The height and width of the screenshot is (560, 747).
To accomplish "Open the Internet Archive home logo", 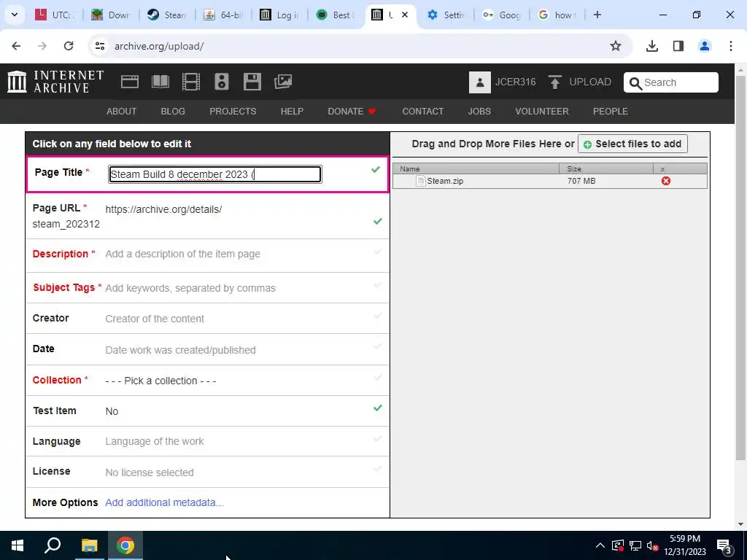I will pos(55,82).
